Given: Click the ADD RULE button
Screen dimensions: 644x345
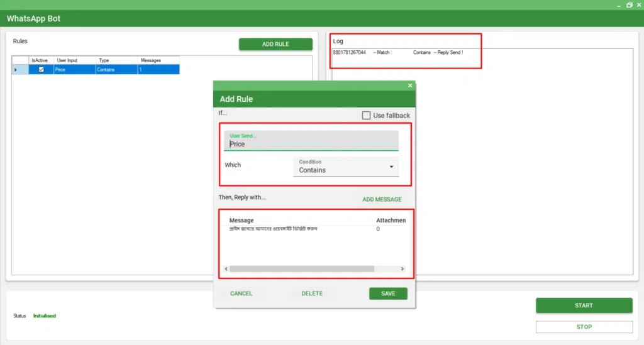Looking at the screenshot, I should (275, 45).
